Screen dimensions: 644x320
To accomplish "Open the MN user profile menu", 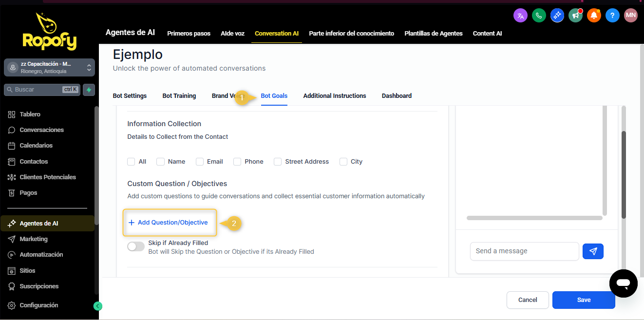I will point(631,16).
